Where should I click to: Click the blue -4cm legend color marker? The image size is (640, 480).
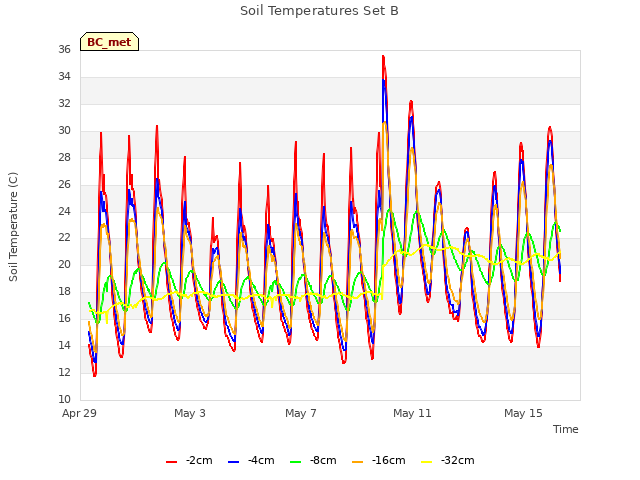[233, 462]
